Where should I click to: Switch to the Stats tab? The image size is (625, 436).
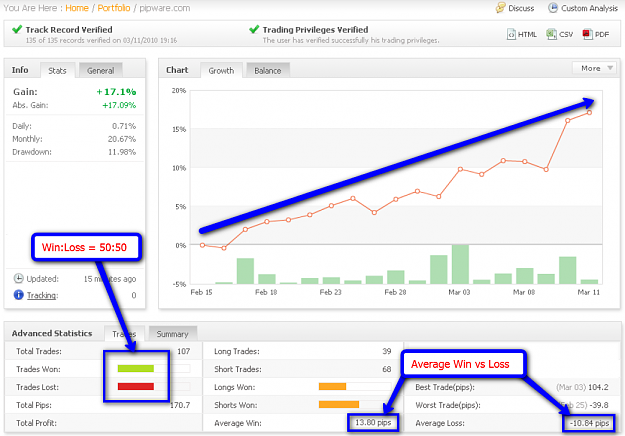pos(57,71)
